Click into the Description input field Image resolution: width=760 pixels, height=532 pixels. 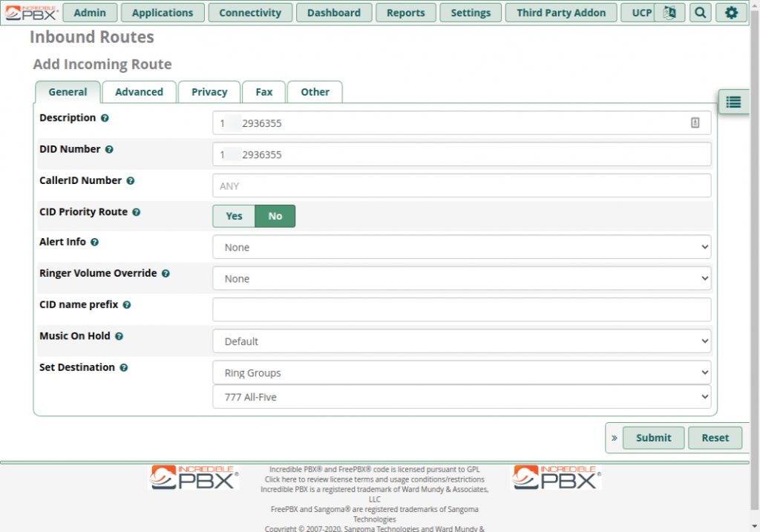tap(462, 123)
